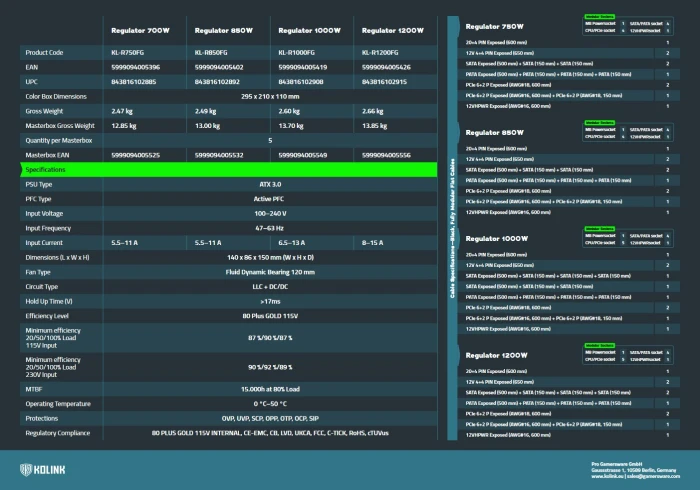The width and height of the screenshot is (700, 490).
Task: Select product code 'KL-R850FG'
Action: [211, 53]
